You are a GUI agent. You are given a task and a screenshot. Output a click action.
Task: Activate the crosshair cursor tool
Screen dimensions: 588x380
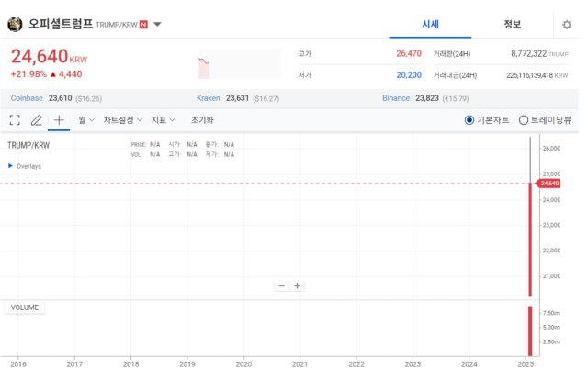coord(59,119)
